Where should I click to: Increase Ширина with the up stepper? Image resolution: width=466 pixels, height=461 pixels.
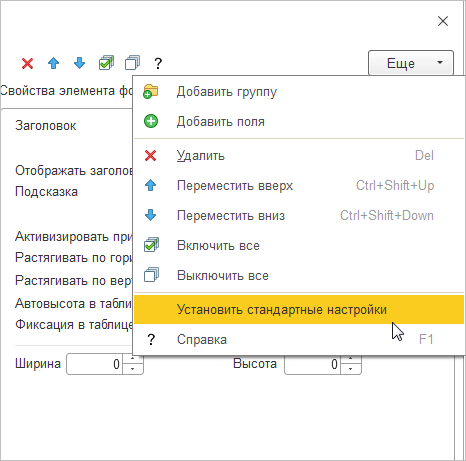pos(133,359)
